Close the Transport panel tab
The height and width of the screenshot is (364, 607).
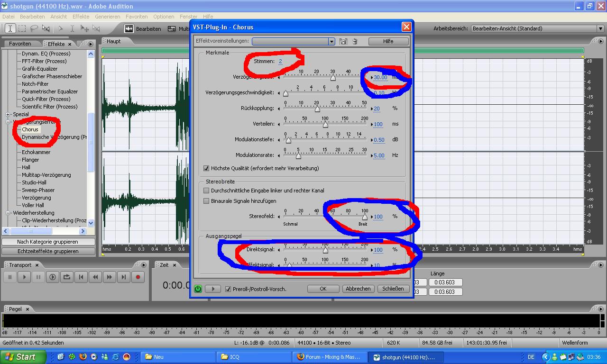pyautogui.click(x=37, y=265)
